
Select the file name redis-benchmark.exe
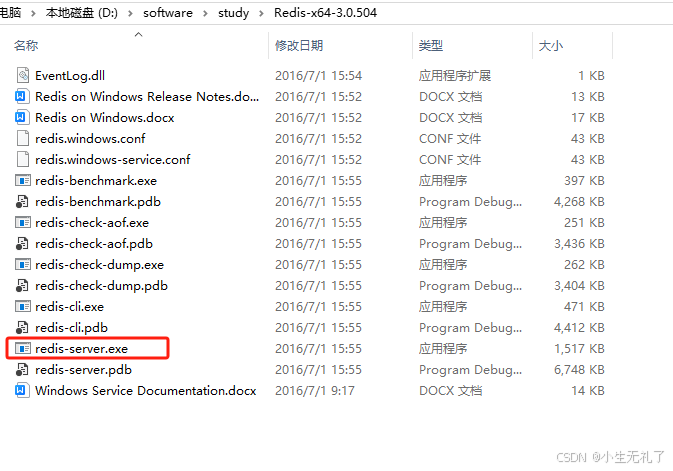[96, 181]
